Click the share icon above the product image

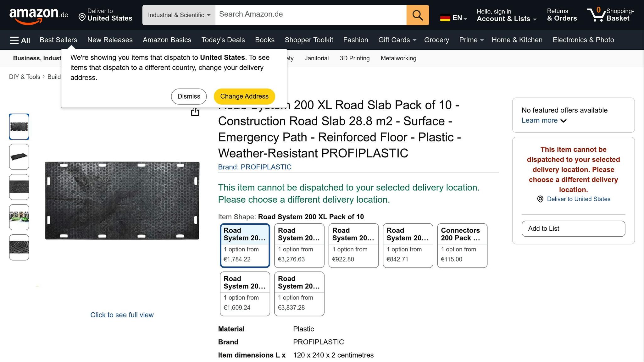tap(195, 112)
